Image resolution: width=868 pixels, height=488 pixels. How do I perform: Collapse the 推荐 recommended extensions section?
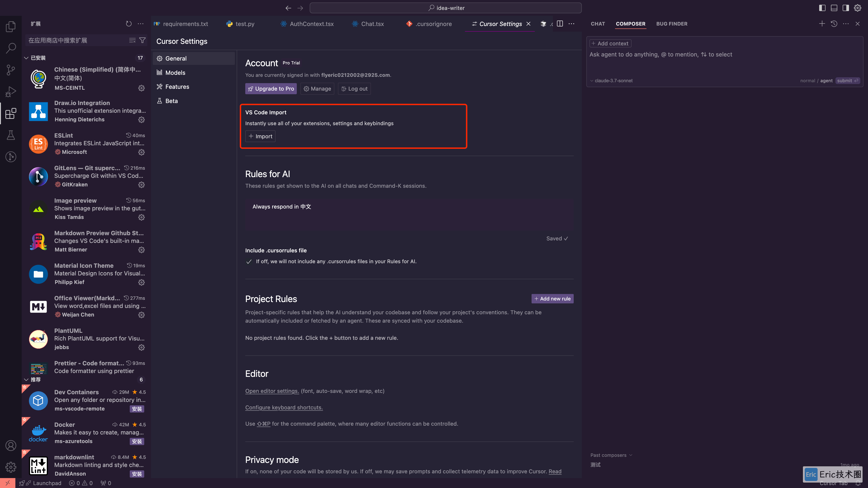click(26, 380)
